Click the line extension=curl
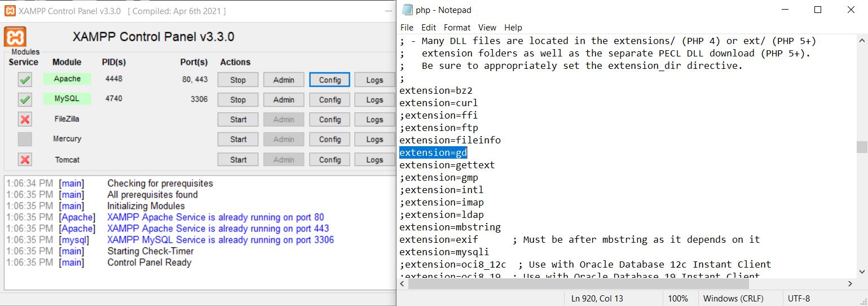This screenshot has height=306, width=868. pyautogui.click(x=439, y=103)
